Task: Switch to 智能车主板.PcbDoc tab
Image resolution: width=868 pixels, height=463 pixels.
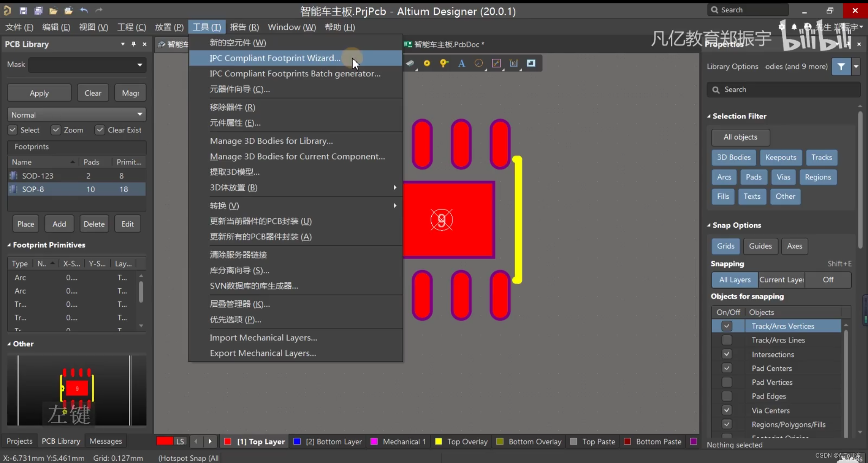Action: 445,44
